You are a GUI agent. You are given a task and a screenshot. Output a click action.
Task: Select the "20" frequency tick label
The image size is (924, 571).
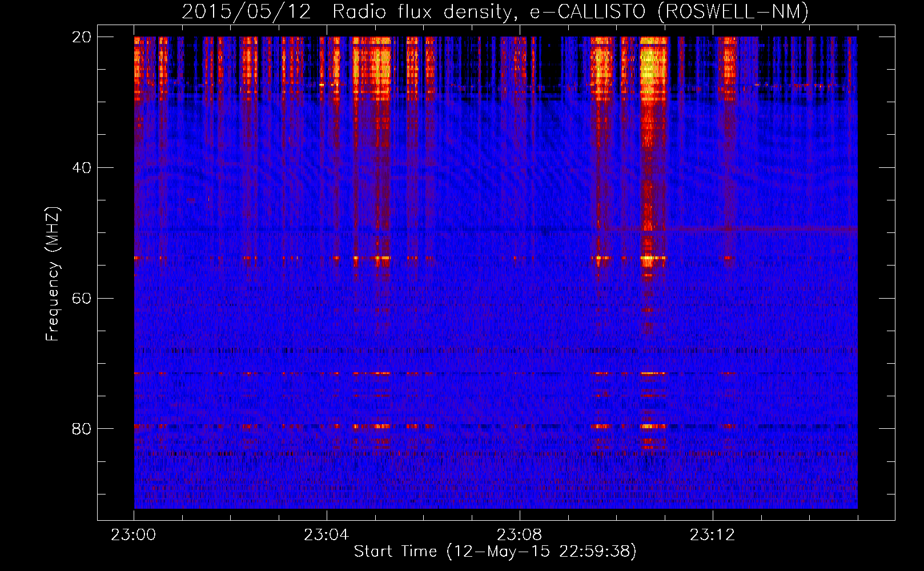(82, 37)
